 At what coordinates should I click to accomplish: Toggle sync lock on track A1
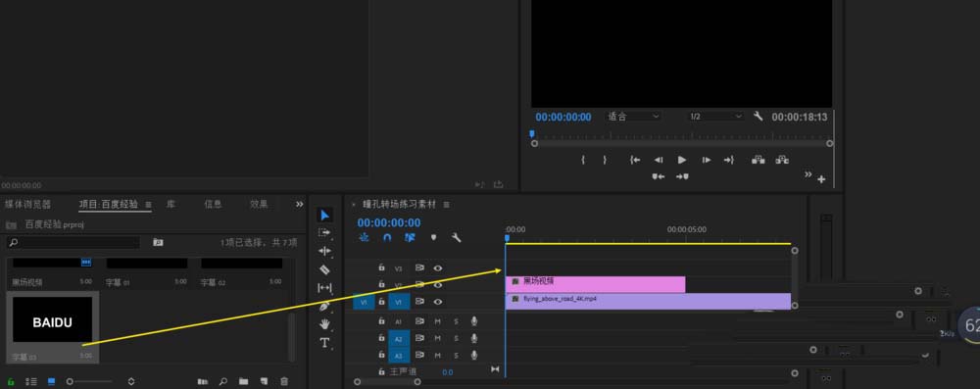419,321
